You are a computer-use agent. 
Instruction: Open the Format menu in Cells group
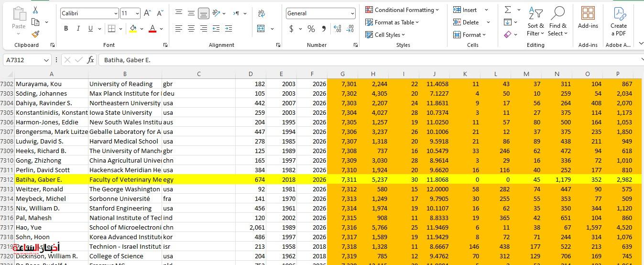click(469, 34)
